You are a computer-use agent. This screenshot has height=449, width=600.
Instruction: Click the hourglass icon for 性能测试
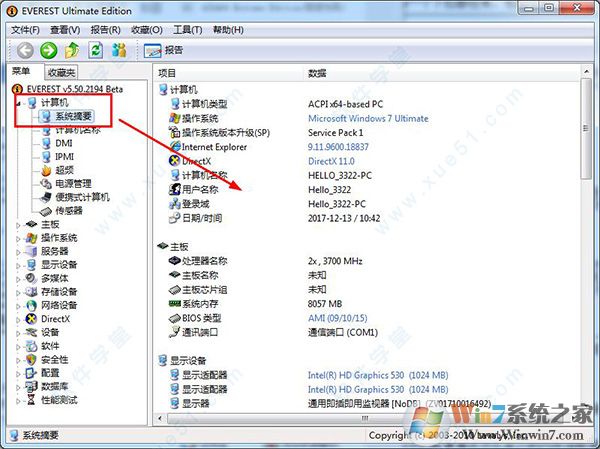coord(31,400)
